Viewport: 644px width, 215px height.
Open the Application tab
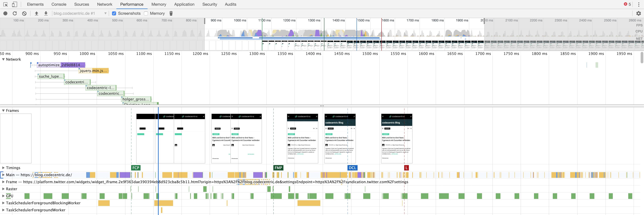pos(184,5)
